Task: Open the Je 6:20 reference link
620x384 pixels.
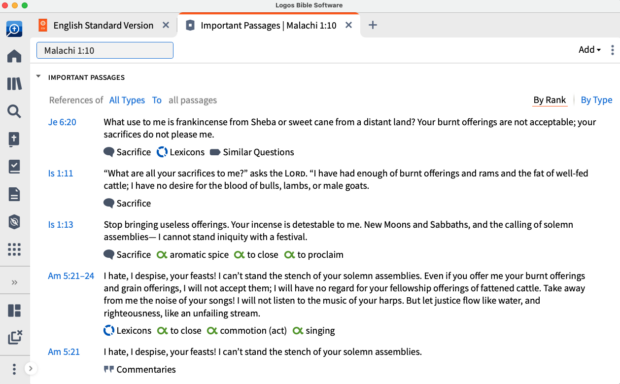Action: (x=62, y=122)
